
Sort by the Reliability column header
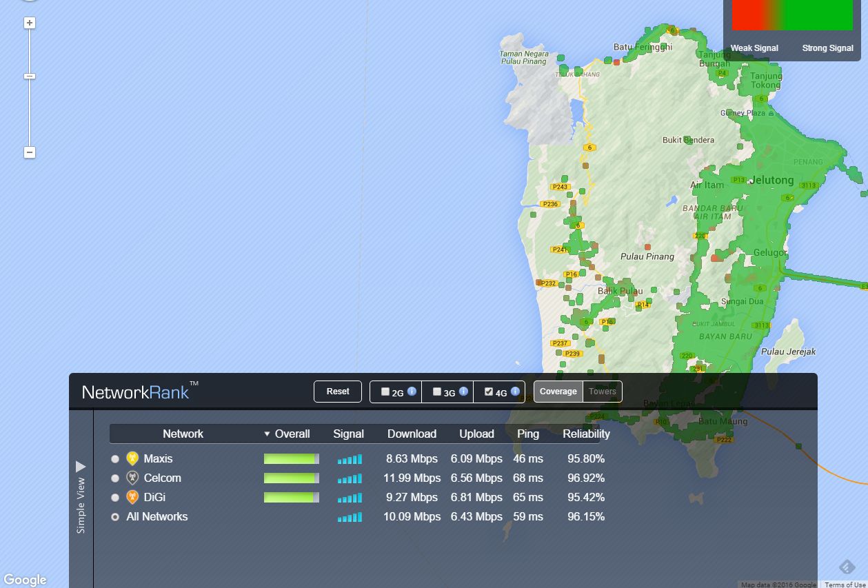coord(586,434)
